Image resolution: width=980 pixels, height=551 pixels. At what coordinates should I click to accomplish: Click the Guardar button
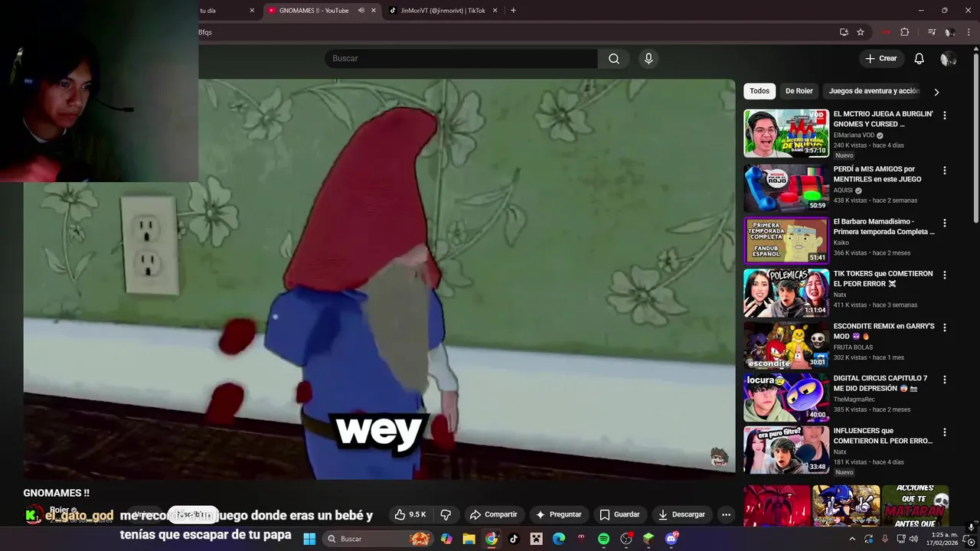[619, 514]
